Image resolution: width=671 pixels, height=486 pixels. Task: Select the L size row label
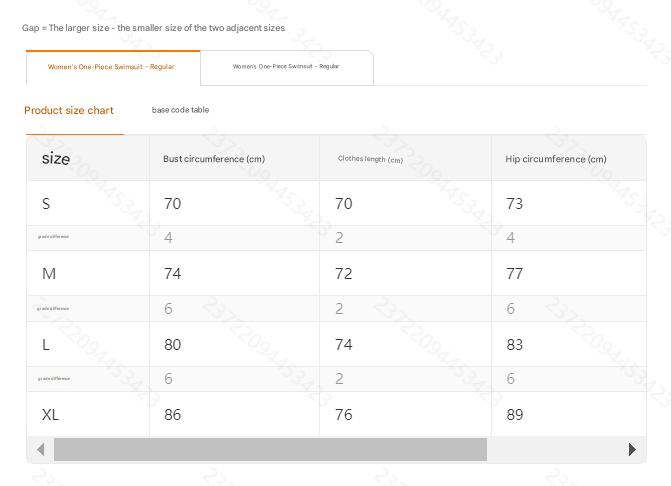46,344
